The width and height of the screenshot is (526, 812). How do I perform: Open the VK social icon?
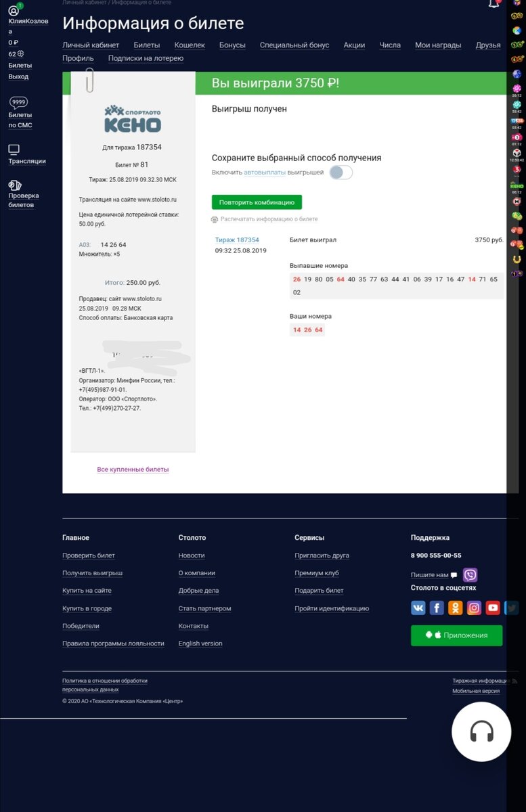(418, 608)
